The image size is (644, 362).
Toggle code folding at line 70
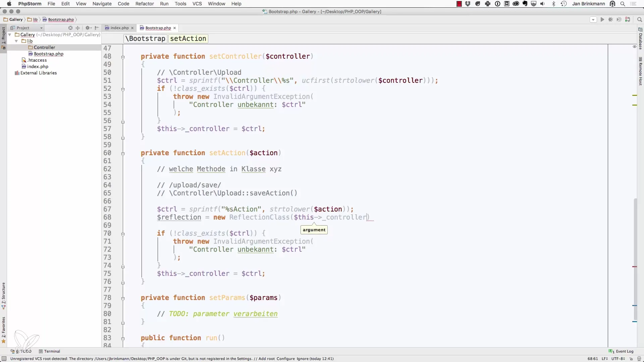pos(123,234)
